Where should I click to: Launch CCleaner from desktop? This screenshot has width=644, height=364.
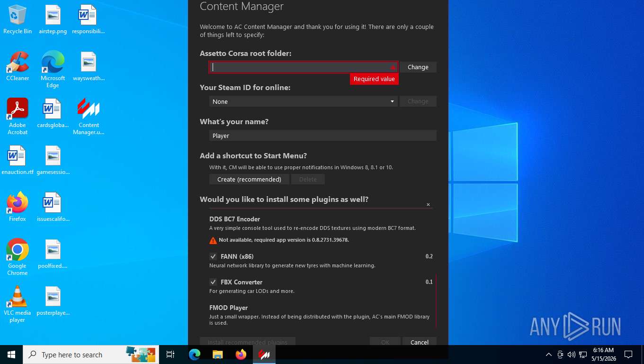pos(17,66)
